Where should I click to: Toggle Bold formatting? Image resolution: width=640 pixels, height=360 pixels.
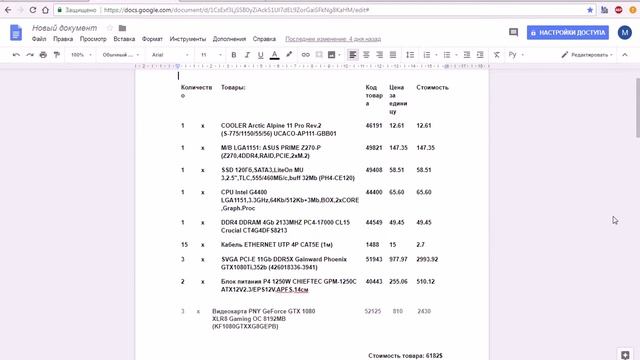(233, 55)
